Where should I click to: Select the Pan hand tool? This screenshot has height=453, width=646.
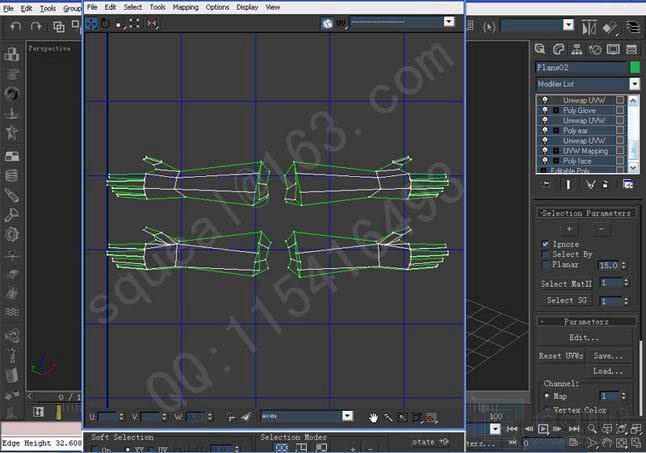(373, 417)
